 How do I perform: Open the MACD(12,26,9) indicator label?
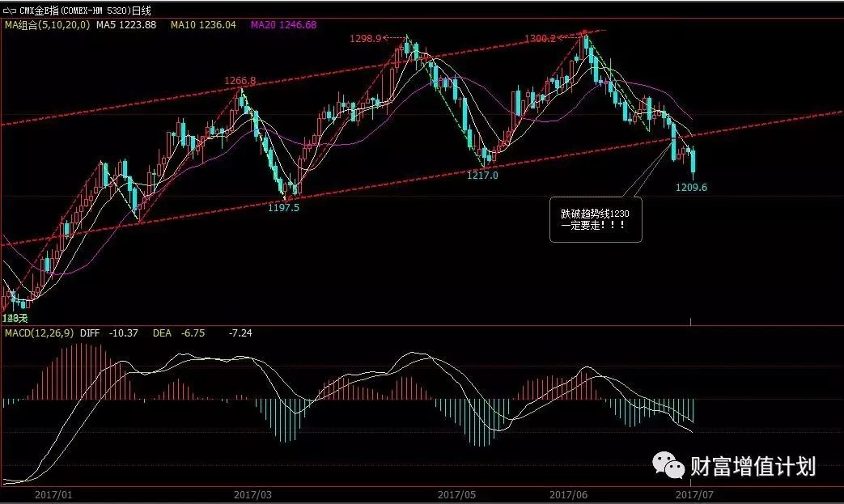(x=40, y=333)
